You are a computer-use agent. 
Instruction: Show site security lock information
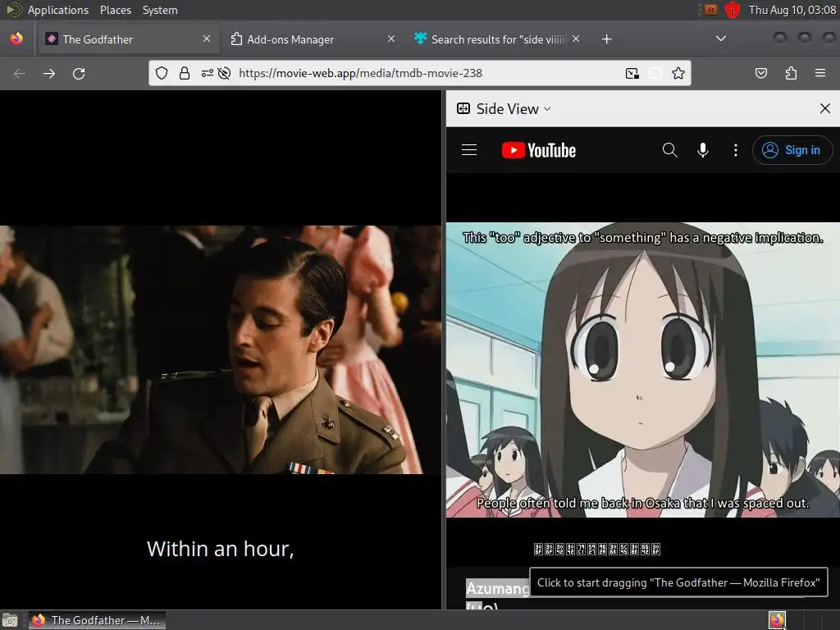(185, 73)
